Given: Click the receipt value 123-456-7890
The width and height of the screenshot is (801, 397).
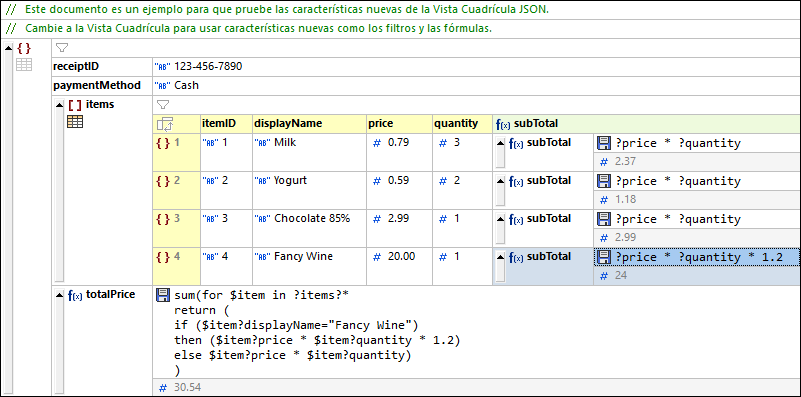Looking at the screenshot, I should tap(208, 66).
